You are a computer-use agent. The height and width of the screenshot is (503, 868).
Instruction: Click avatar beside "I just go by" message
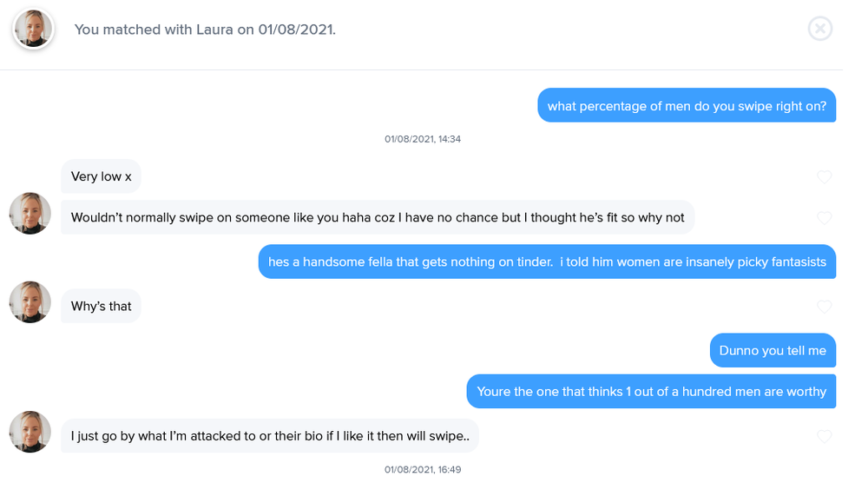pos(30,432)
